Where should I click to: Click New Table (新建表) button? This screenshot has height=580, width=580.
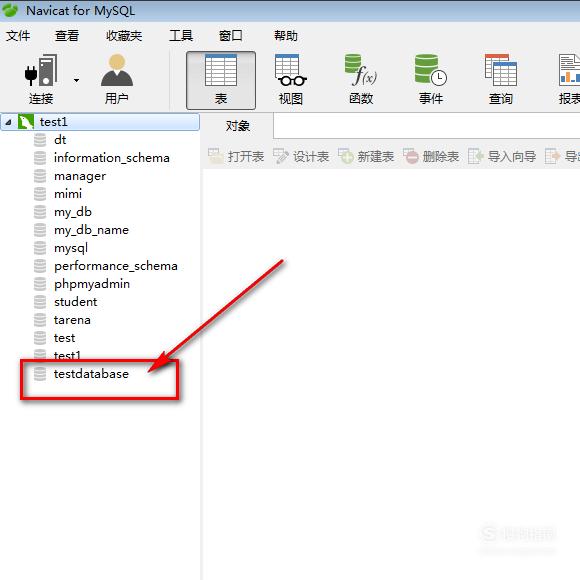pyautogui.click(x=366, y=156)
